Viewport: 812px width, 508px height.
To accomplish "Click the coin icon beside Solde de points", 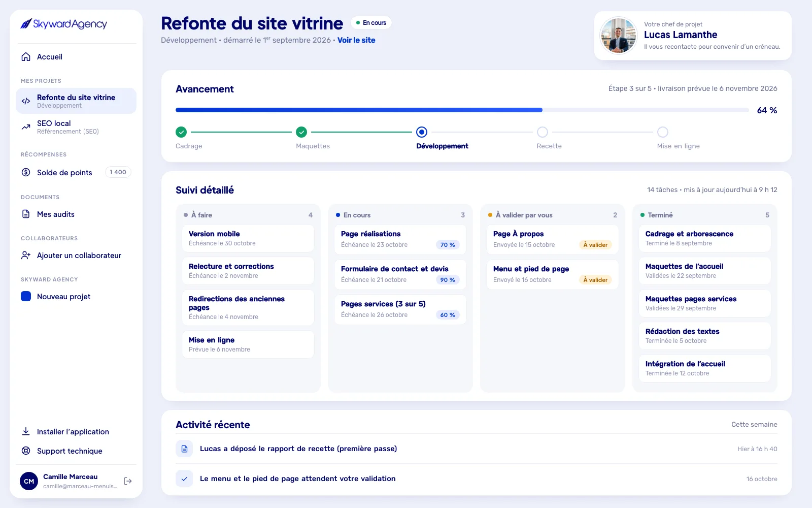I will pyautogui.click(x=26, y=172).
